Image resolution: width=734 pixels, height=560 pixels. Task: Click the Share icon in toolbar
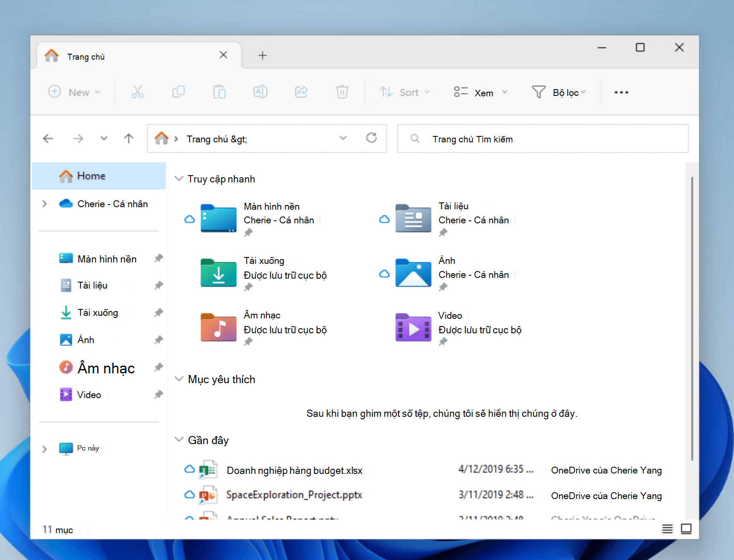click(301, 92)
